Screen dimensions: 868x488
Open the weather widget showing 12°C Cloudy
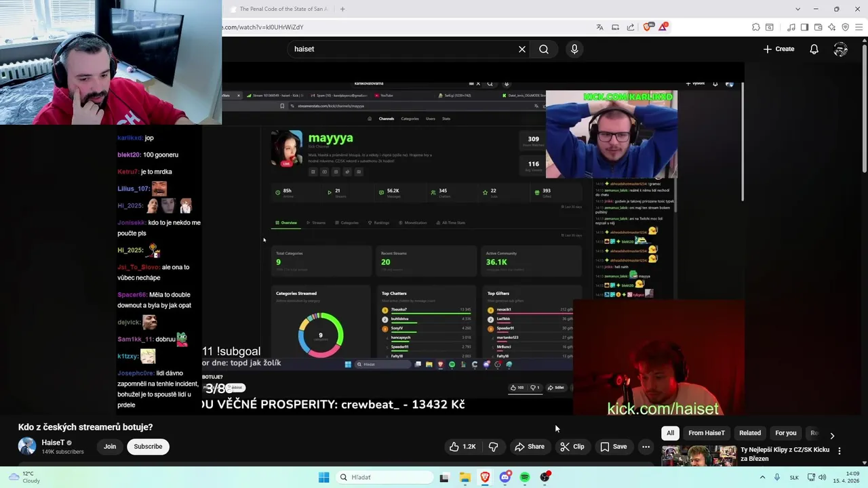click(24, 477)
